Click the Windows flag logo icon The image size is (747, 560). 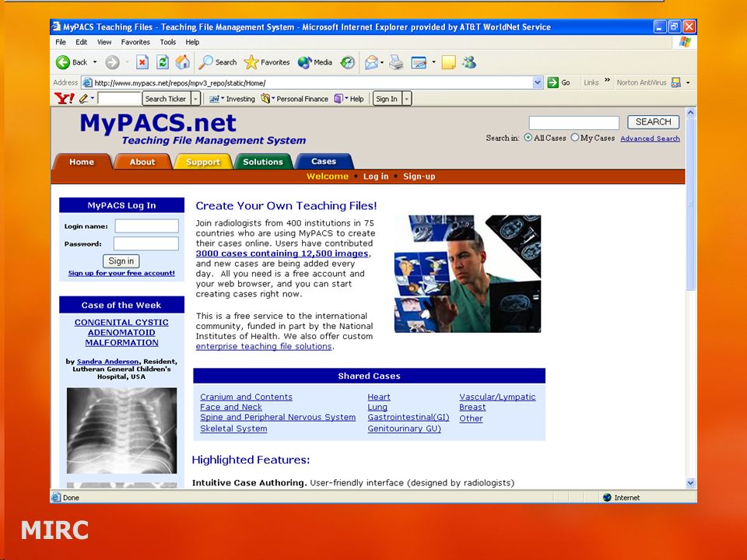tap(685, 42)
